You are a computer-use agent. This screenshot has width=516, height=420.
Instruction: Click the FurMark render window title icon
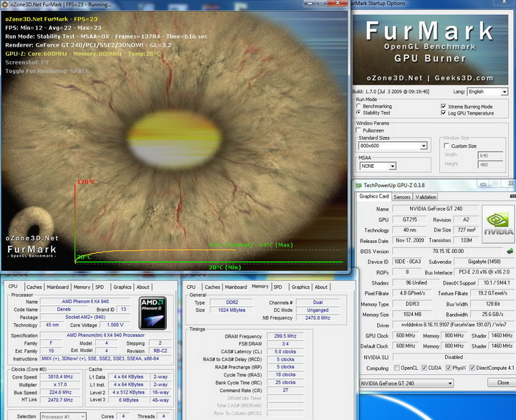tap(5, 4)
